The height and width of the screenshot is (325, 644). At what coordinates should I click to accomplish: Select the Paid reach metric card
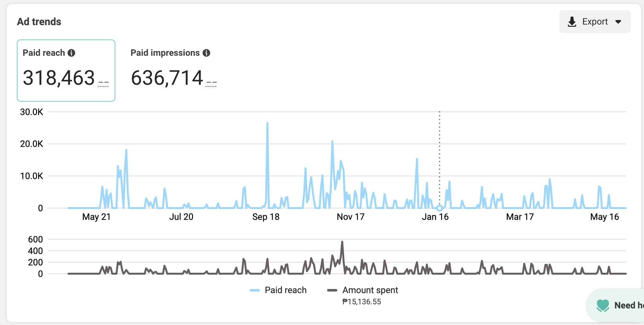[x=66, y=70]
